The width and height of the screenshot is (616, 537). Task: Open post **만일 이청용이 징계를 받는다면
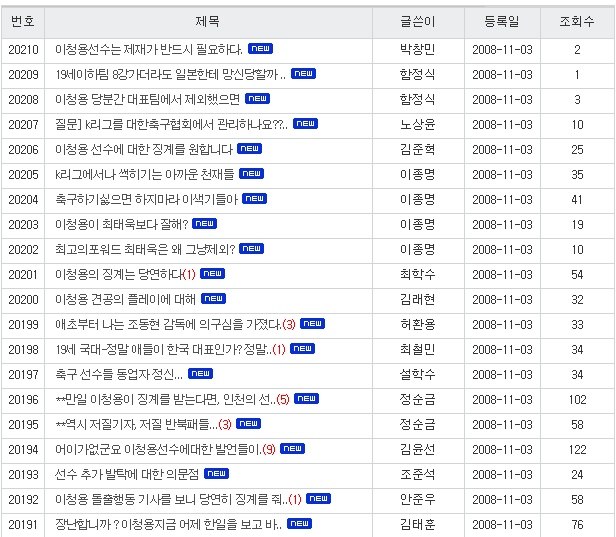coord(165,400)
